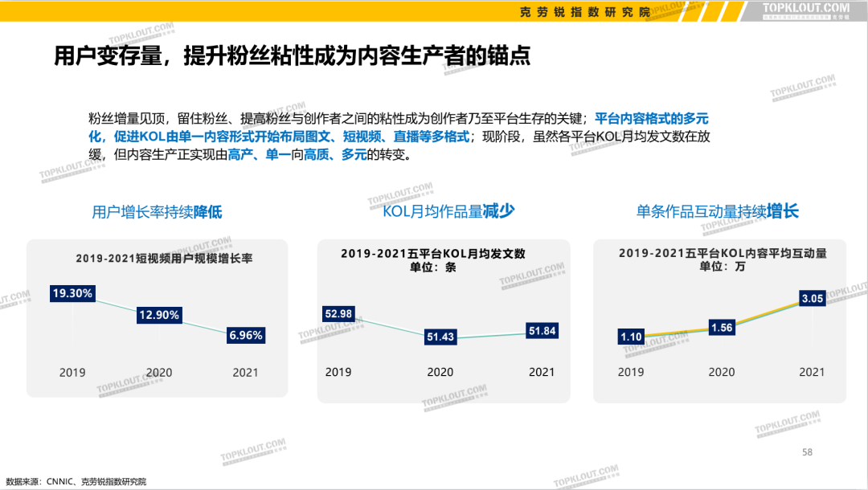Click highlighted text 平台内容格式的多元
This screenshot has width=868, height=490.
tap(652, 118)
